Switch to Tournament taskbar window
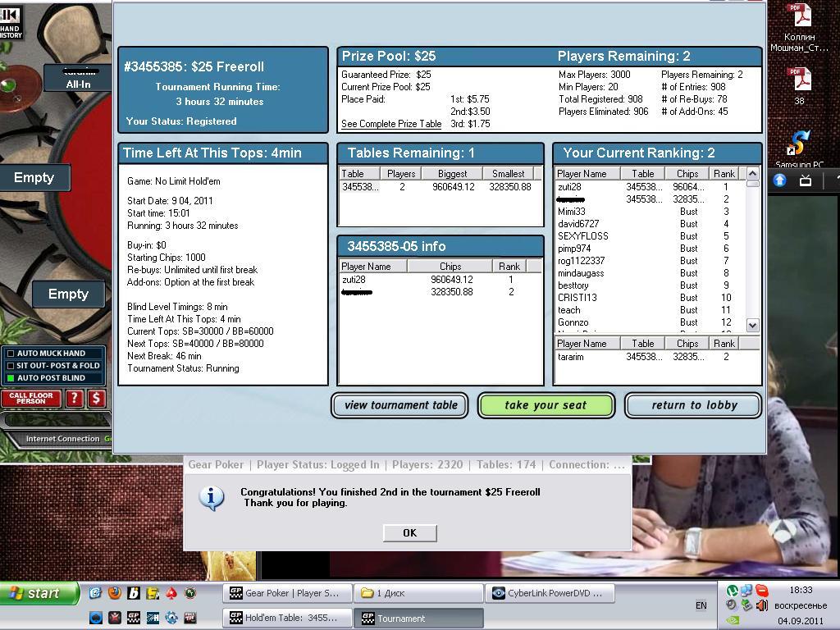840x630 pixels. point(419,618)
